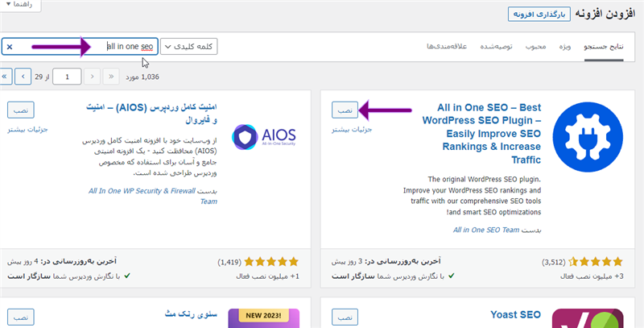
Task: Click the افزودن افزونه page heading
Action: click(605, 14)
